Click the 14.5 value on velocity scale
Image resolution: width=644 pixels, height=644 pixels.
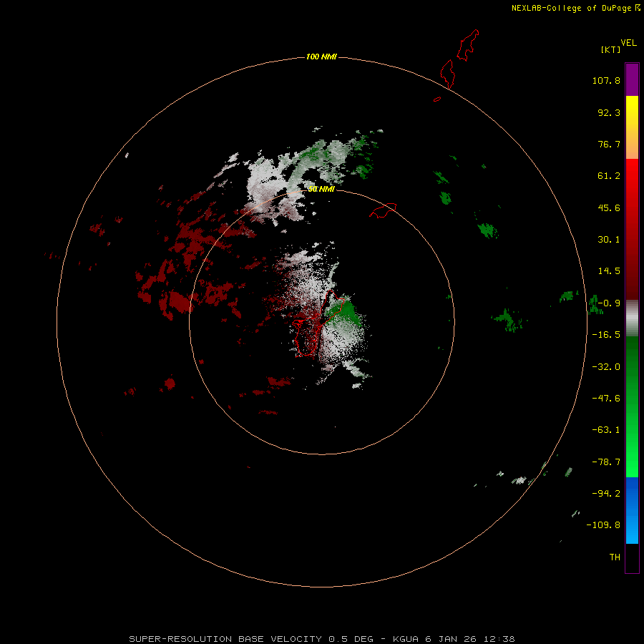pyautogui.click(x=609, y=271)
